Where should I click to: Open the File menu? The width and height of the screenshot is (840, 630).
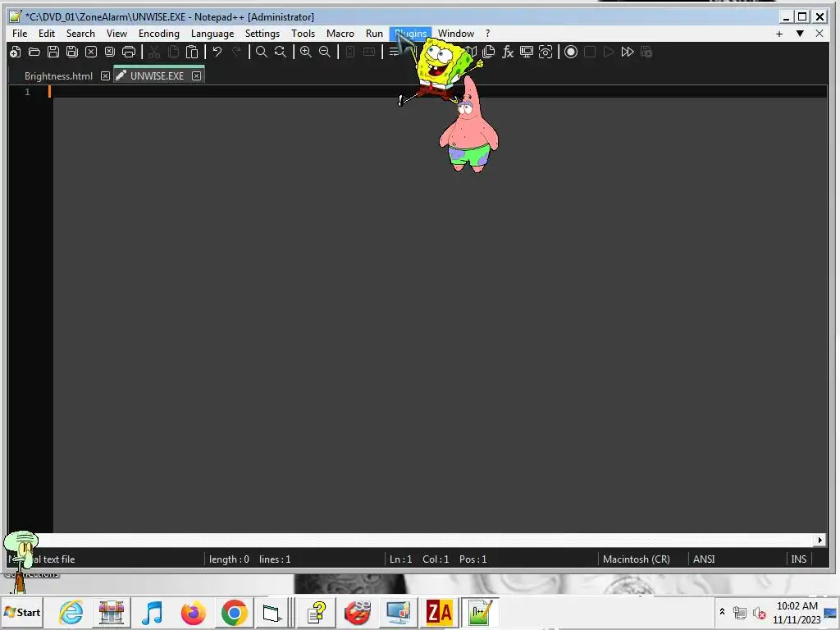click(x=20, y=33)
